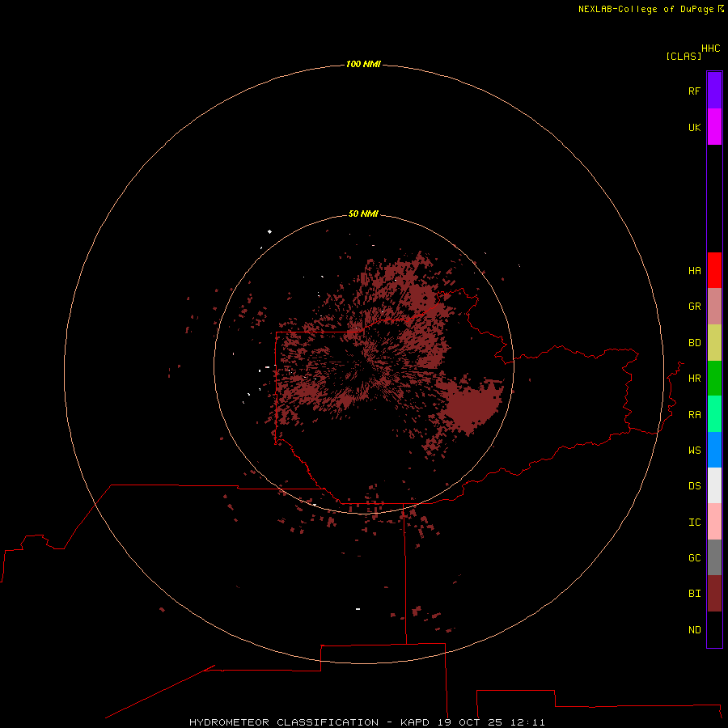Click the GC legend label
The width and height of the screenshot is (728, 728).
[694, 558]
